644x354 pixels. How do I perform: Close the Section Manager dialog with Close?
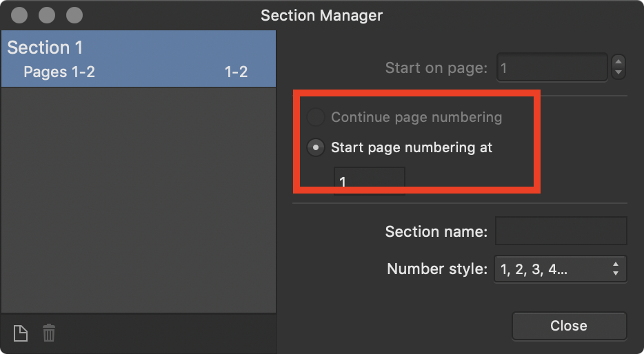[569, 326]
